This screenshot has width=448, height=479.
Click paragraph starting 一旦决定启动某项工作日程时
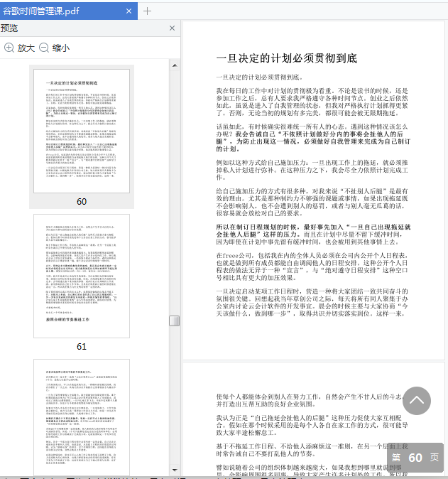(x=312, y=303)
